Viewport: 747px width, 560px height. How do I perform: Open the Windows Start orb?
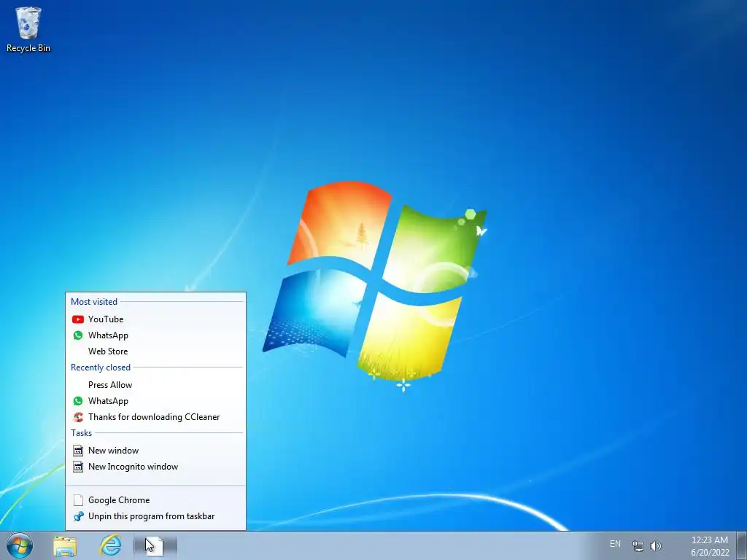(20, 545)
